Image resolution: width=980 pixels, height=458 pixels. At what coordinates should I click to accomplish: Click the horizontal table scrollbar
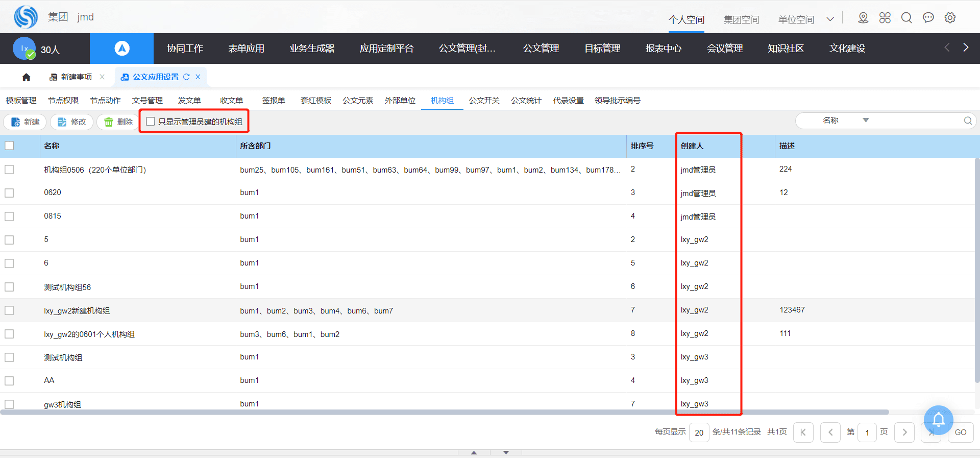pyautogui.click(x=444, y=412)
